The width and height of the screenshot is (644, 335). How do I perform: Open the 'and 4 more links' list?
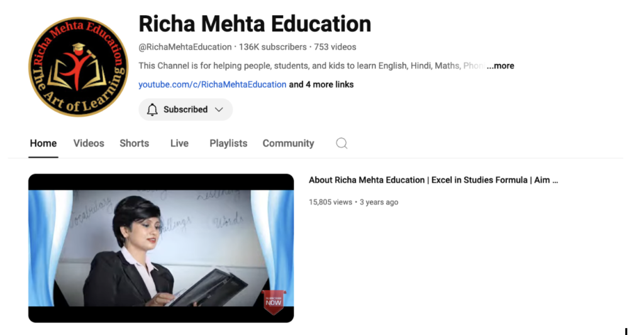tap(321, 85)
